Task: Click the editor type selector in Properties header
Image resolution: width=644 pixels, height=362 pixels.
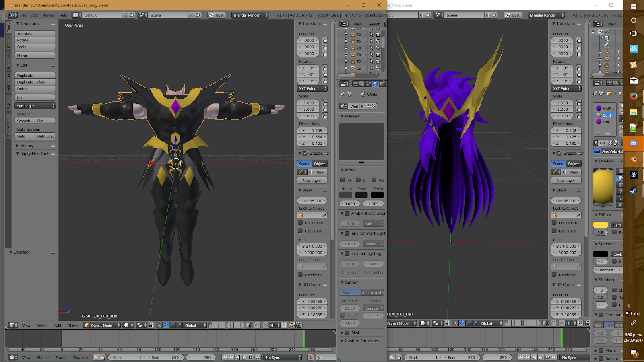Action: (344, 84)
